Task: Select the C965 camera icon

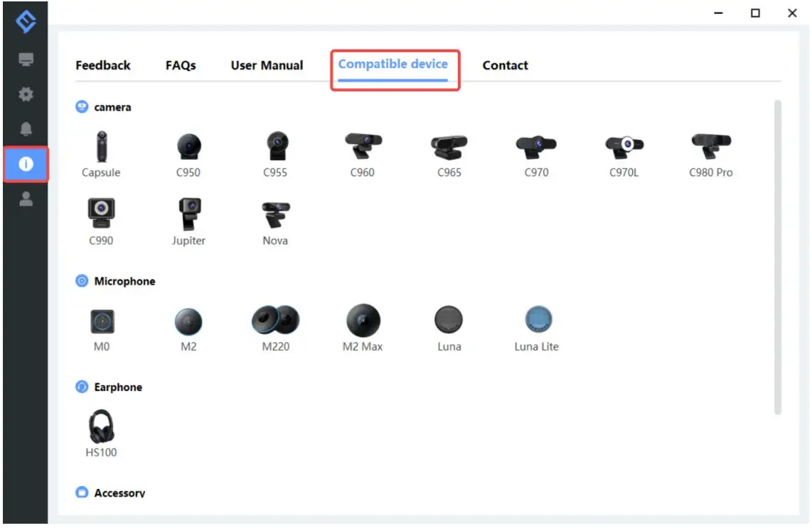Action: (x=449, y=148)
